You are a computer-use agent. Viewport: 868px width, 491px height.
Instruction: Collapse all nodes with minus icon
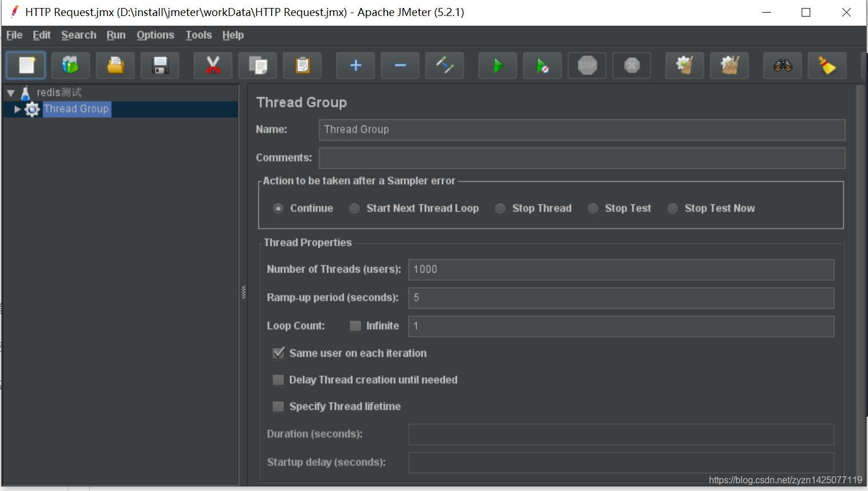click(400, 65)
